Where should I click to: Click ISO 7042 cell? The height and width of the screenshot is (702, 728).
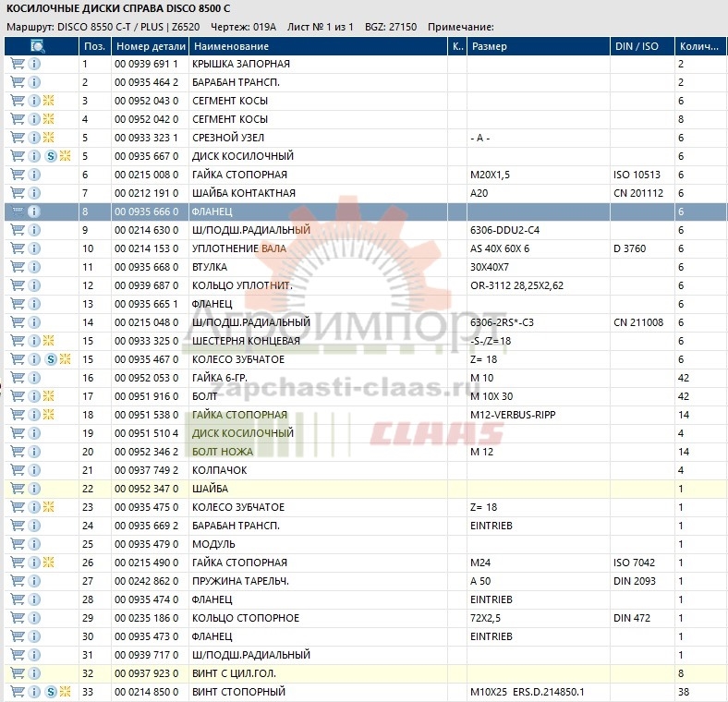point(634,563)
